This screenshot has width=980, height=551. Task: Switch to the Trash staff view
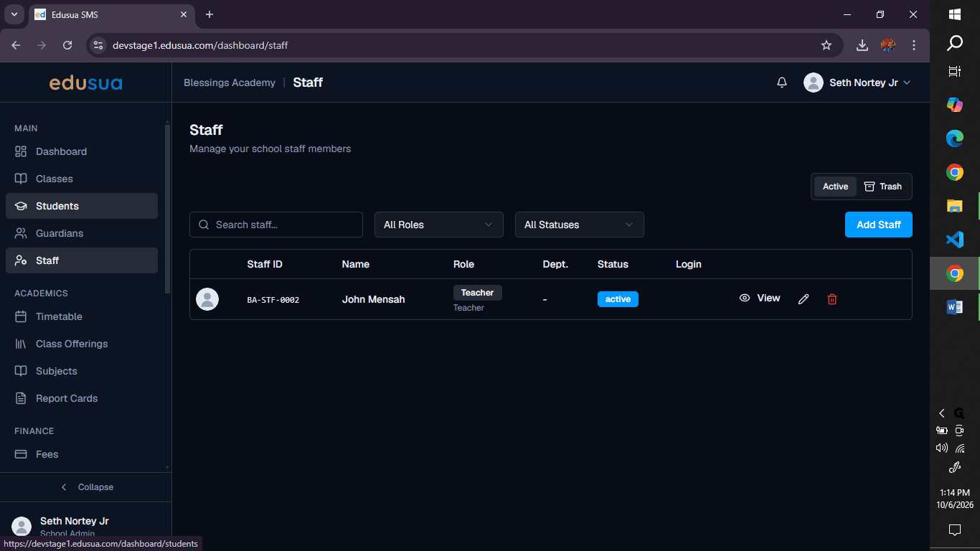click(x=883, y=187)
